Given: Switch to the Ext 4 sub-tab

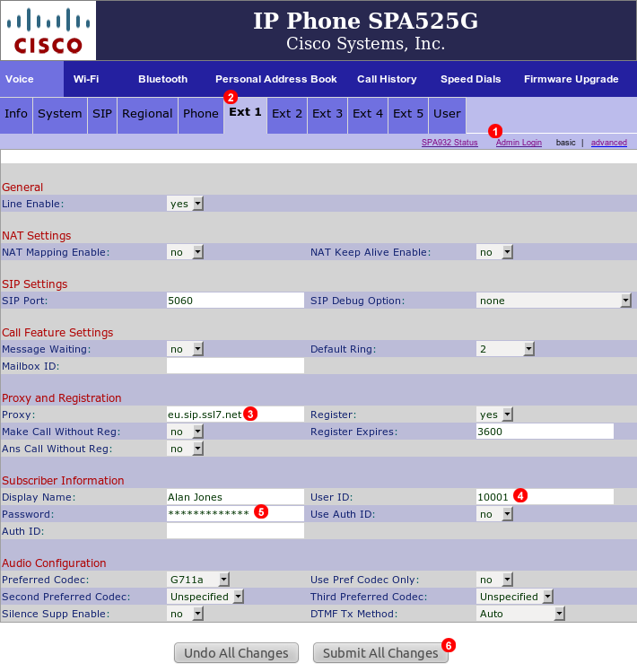Looking at the screenshot, I should pos(368,115).
